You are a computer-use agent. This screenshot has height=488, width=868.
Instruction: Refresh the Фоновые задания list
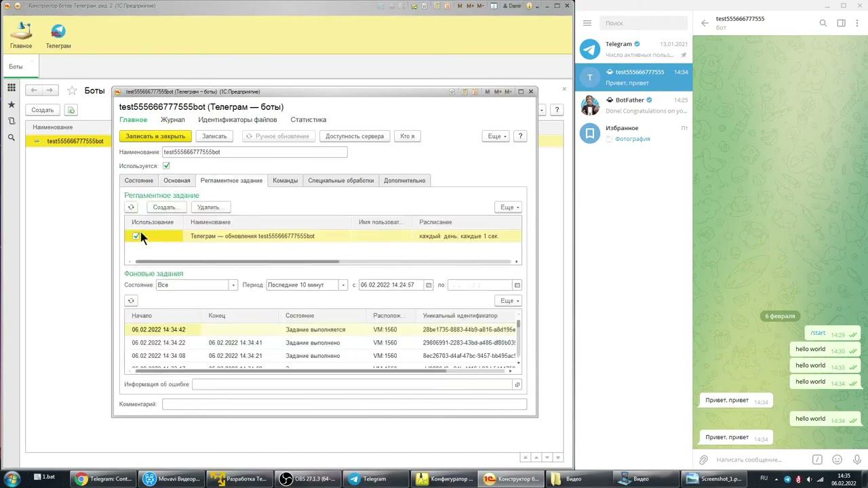[x=131, y=301]
